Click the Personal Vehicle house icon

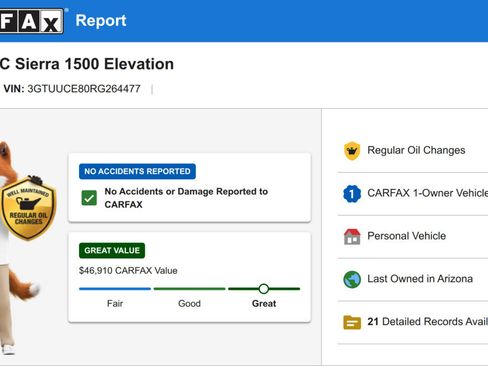(352, 236)
